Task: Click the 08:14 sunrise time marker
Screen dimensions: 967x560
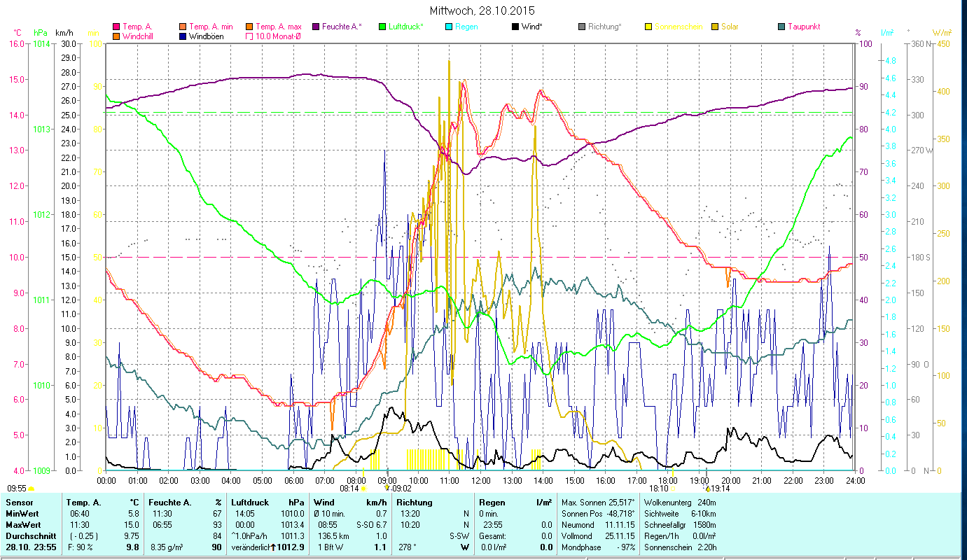Action: coord(349,489)
